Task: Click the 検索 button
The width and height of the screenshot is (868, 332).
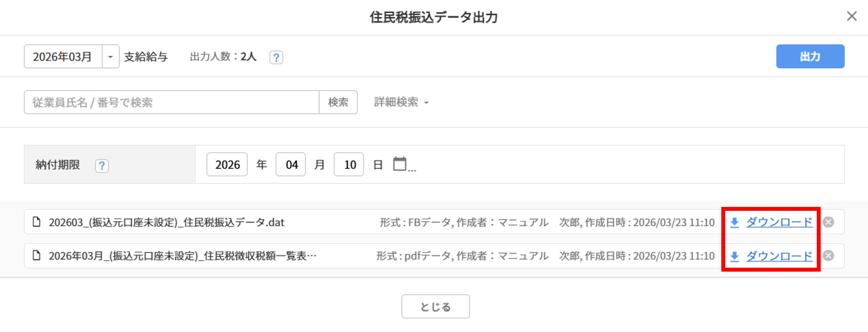Action: (x=338, y=102)
